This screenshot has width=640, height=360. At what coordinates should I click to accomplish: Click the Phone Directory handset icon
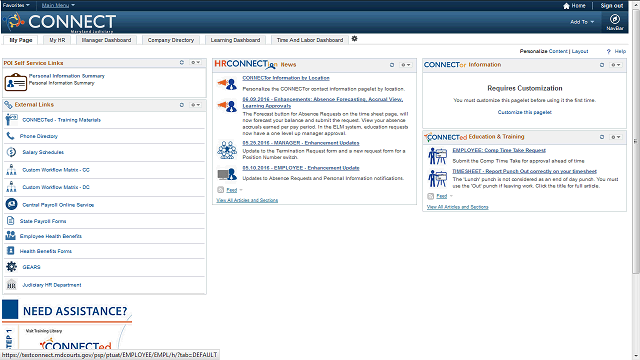coord(10,136)
